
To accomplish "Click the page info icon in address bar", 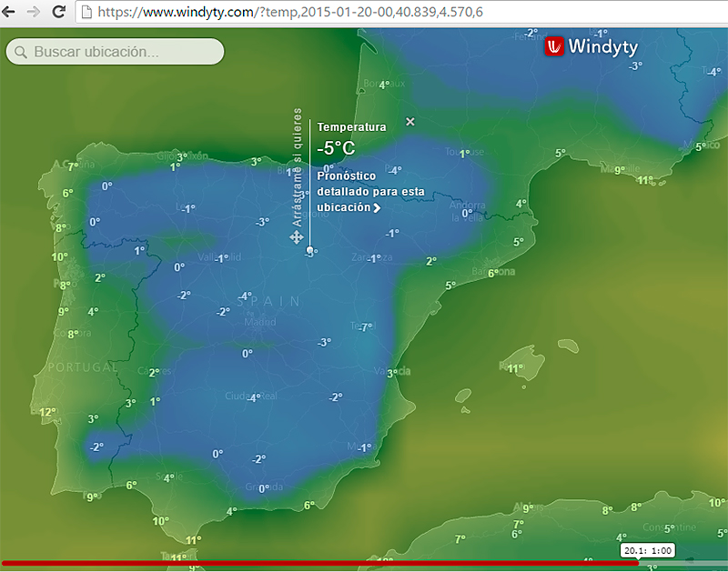I will click(x=86, y=13).
